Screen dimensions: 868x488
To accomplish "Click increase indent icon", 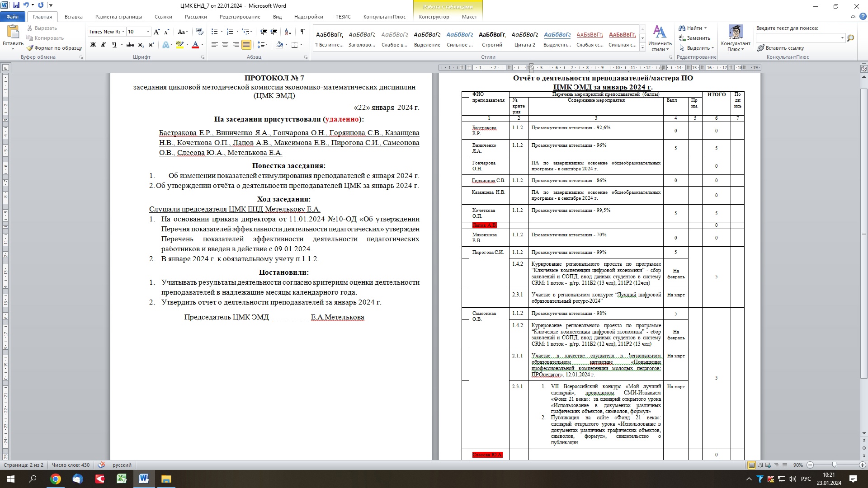I will click(x=274, y=32).
